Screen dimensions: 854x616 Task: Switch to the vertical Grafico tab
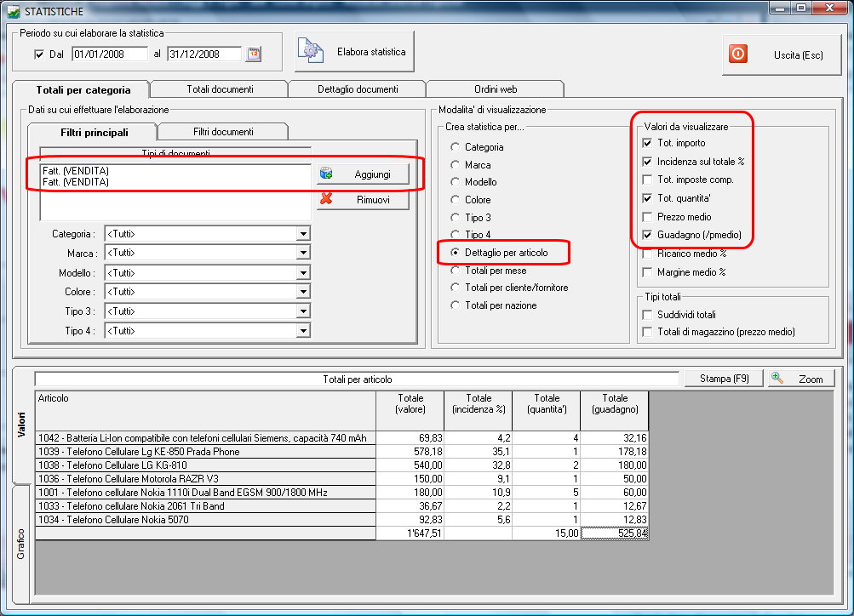(22, 544)
